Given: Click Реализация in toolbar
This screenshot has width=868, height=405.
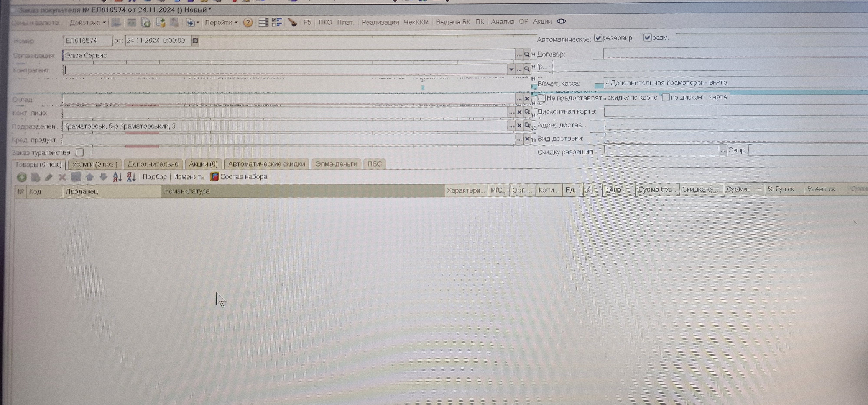Looking at the screenshot, I should coord(380,22).
